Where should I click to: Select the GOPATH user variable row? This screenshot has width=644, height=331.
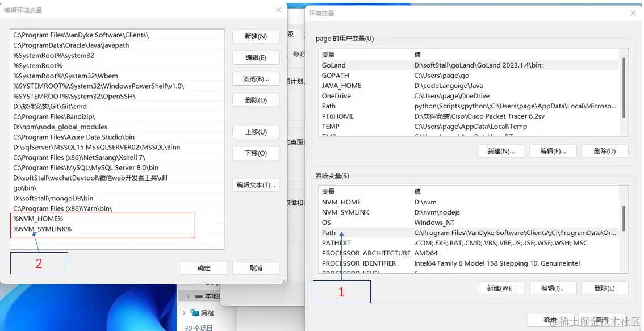tap(469, 75)
